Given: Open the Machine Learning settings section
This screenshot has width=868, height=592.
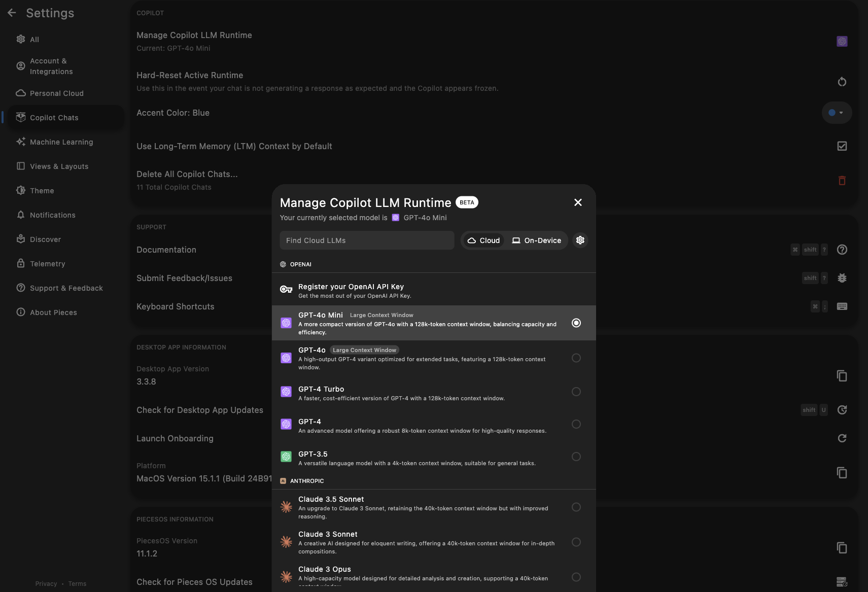Looking at the screenshot, I should pyautogui.click(x=61, y=142).
